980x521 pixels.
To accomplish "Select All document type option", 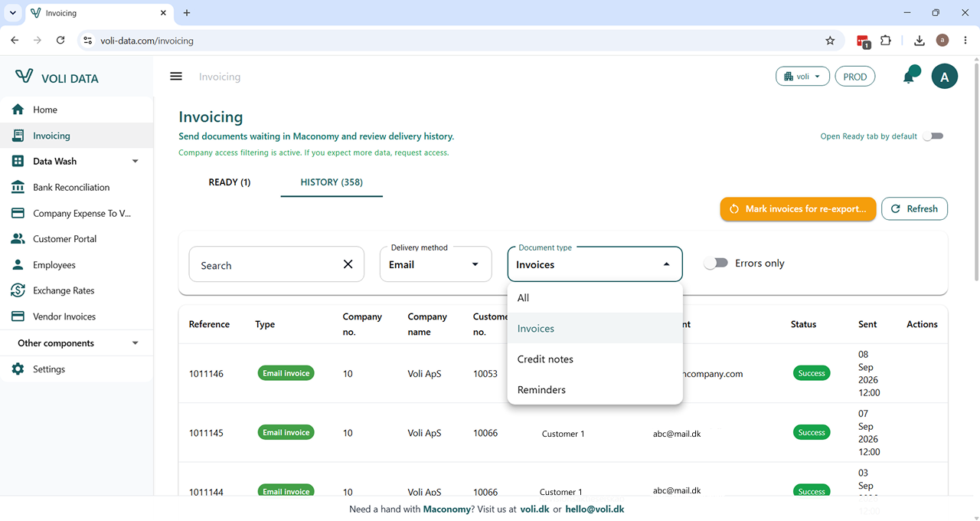I will pyautogui.click(x=595, y=298).
